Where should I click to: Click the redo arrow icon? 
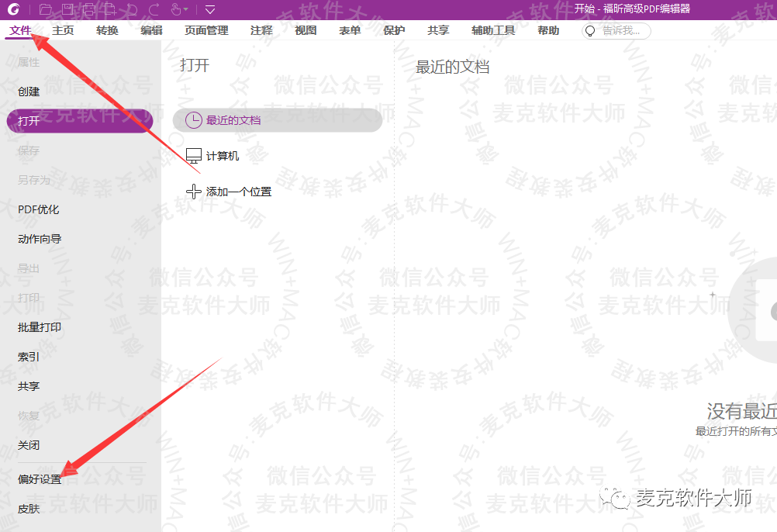154,9
